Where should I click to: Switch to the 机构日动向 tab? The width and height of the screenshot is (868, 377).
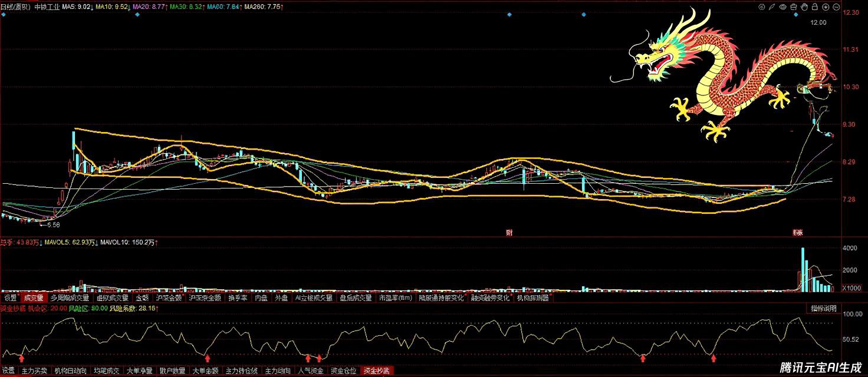pos(70,371)
